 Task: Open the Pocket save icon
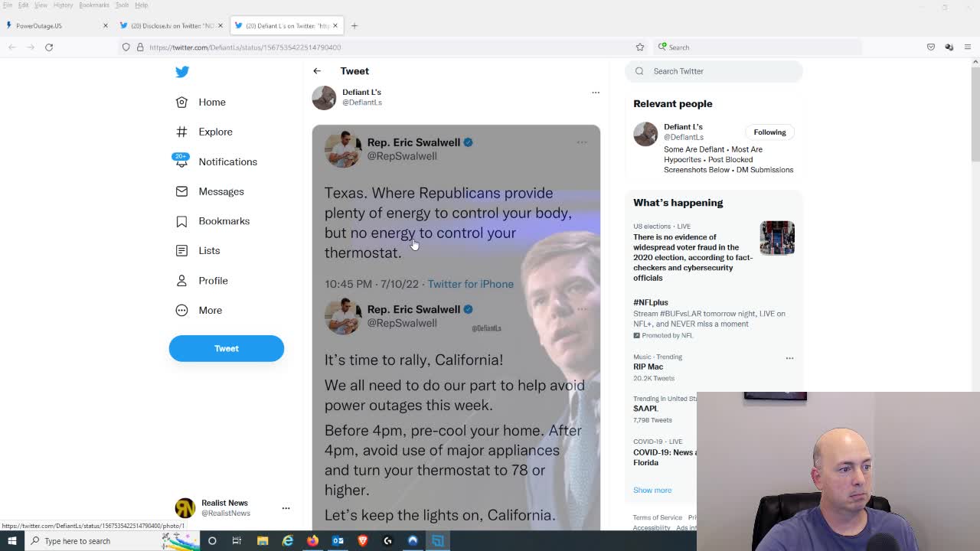coord(931,47)
